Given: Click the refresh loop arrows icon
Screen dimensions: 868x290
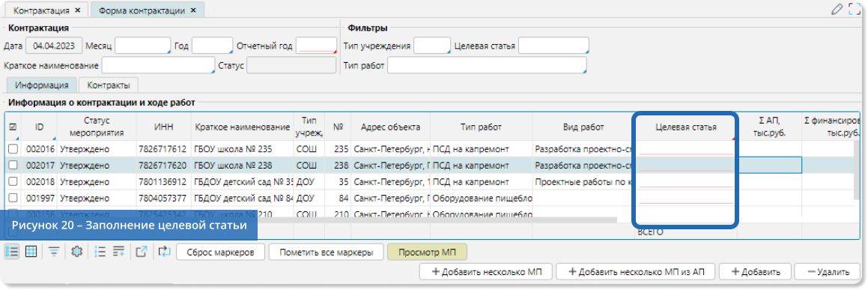Looking at the screenshot, I should [x=164, y=252].
